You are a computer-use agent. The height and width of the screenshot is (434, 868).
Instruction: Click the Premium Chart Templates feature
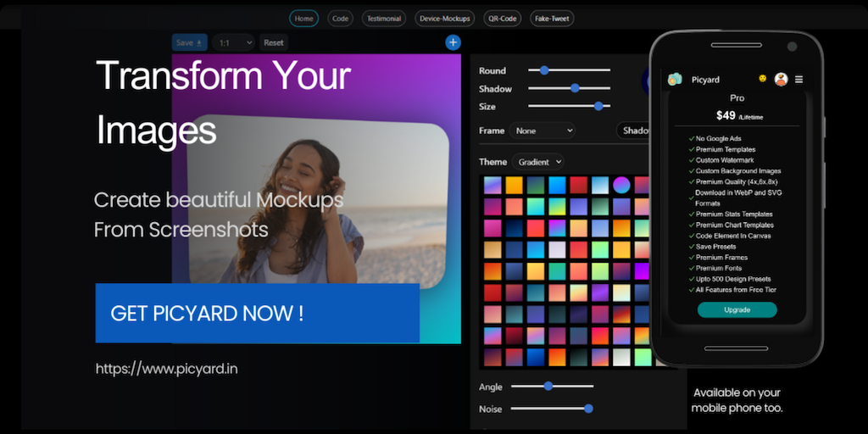[732, 225]
